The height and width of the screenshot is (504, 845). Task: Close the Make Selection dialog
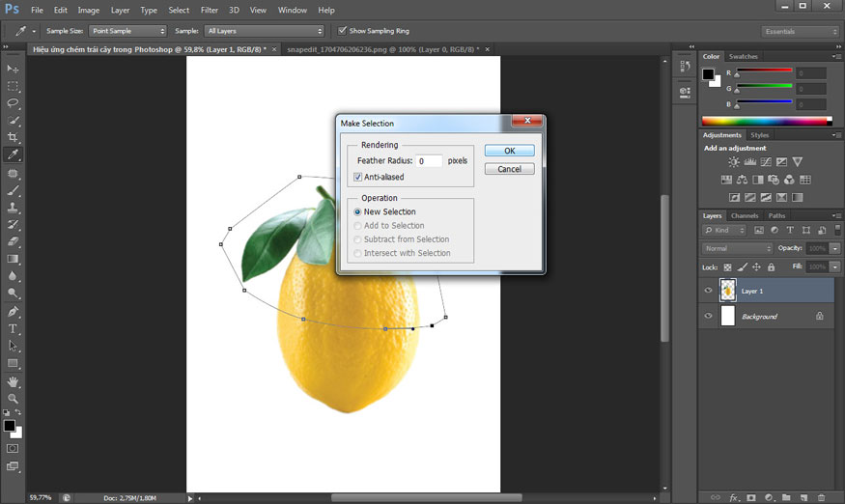[x=527, y=120]
